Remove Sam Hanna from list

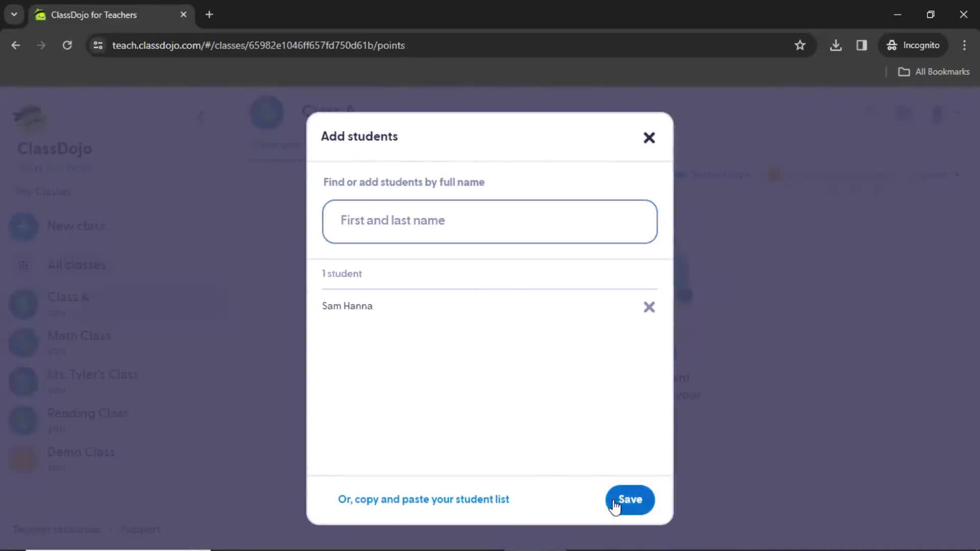pos(649,307)
